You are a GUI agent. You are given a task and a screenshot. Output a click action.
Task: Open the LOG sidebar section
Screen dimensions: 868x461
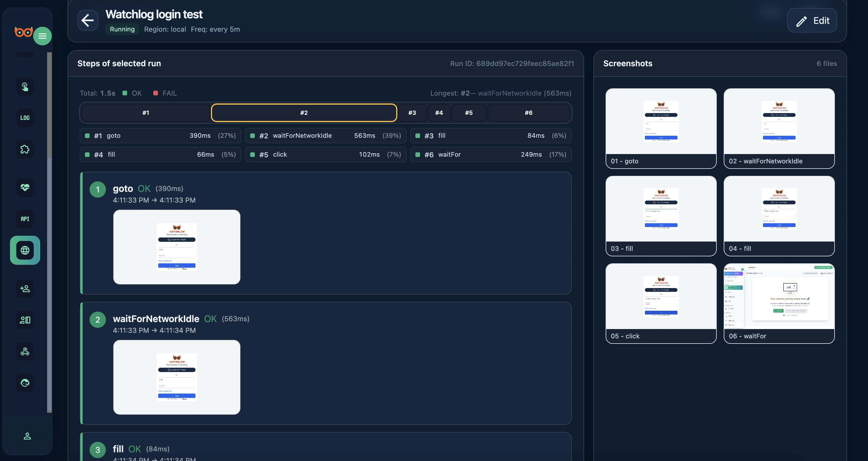coord(25,118)
